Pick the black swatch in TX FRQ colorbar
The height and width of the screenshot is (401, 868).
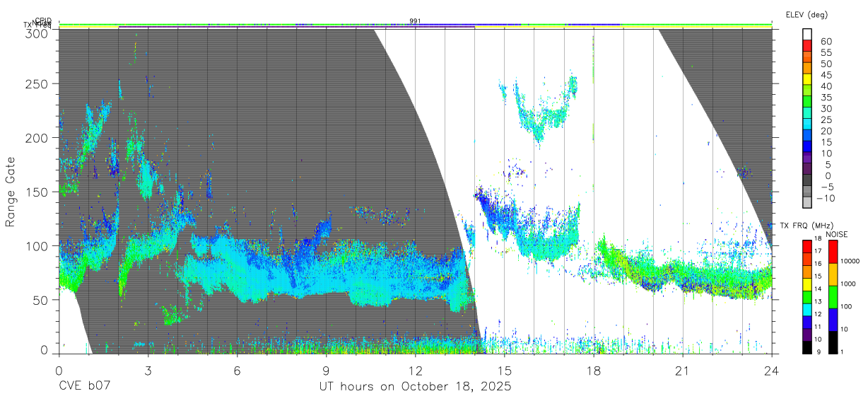pyautogui.click(x=807, y=347)
